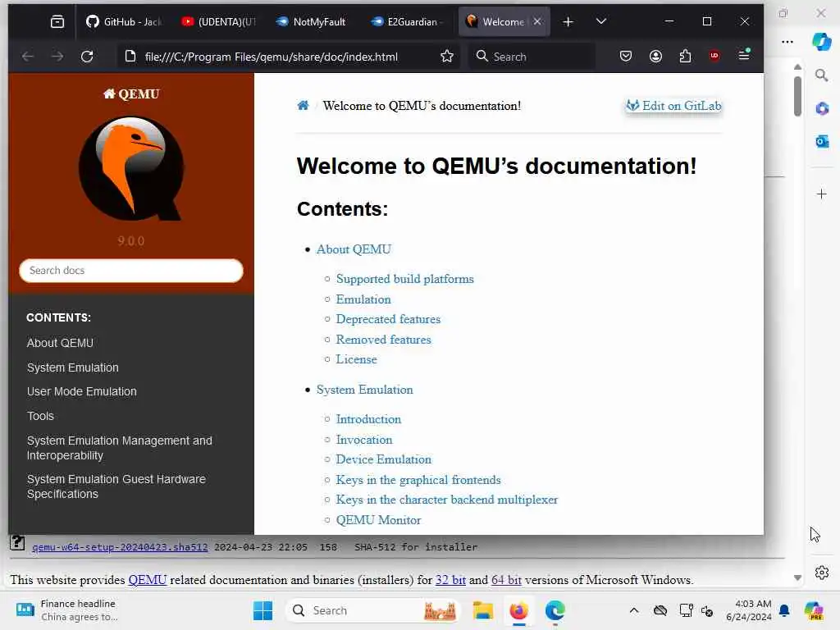
Task: Click the QEMU home title in sidebar
Action: coord(131,94)
